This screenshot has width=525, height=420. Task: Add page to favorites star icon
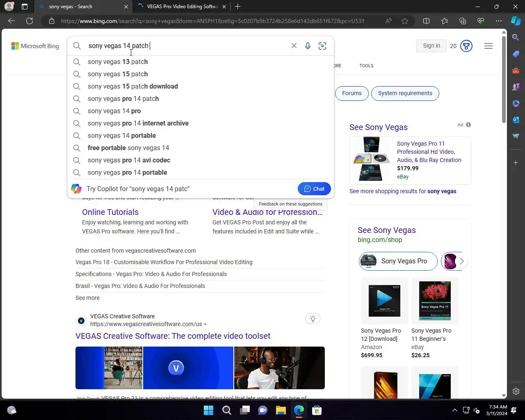pos(405,21)
